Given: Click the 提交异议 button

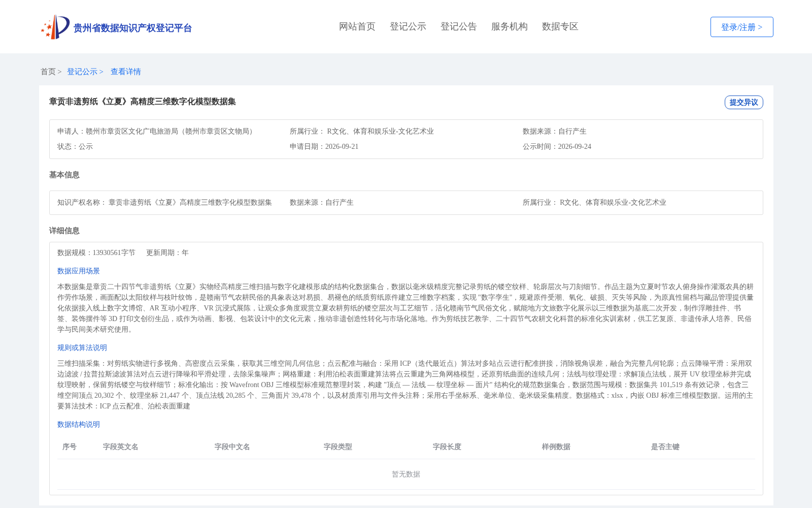Looking at the screenshot, I should pos(743,102).
